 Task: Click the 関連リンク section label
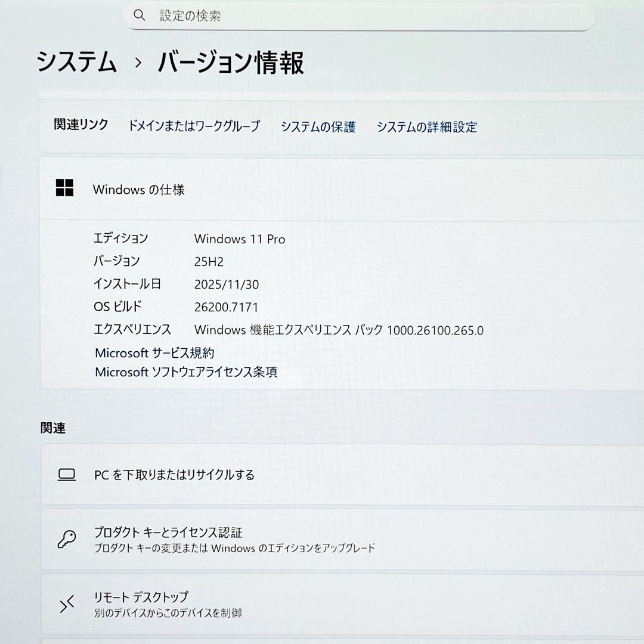coord(79,125)
